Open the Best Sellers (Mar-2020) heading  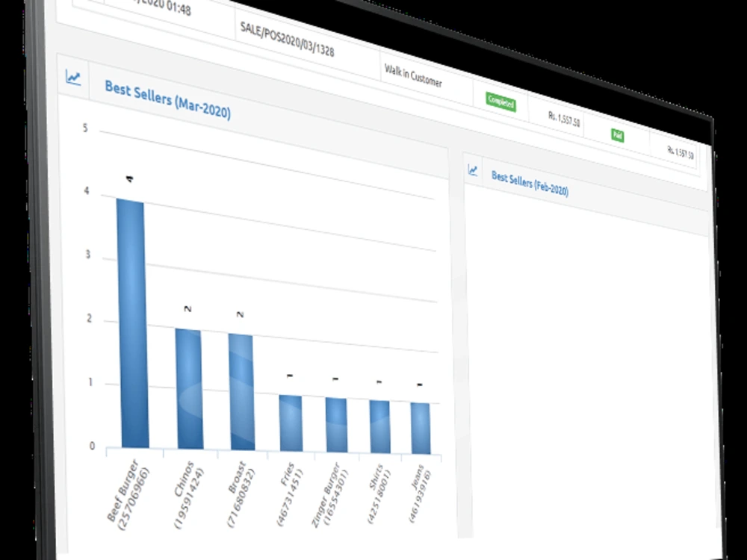point(167,100)
